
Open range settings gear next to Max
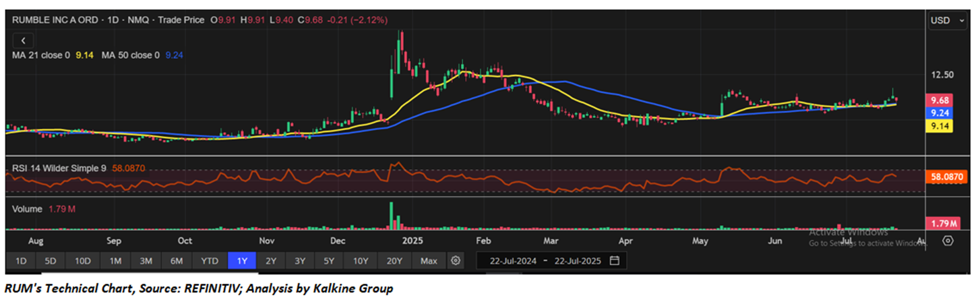click(x=456, y=261)
